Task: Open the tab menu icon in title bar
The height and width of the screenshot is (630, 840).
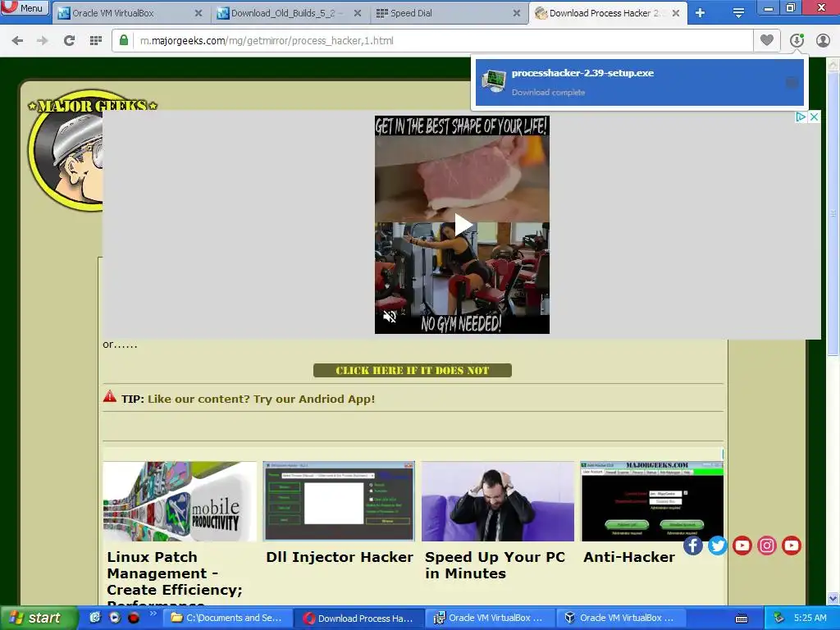Action: [x=738, y=13]
